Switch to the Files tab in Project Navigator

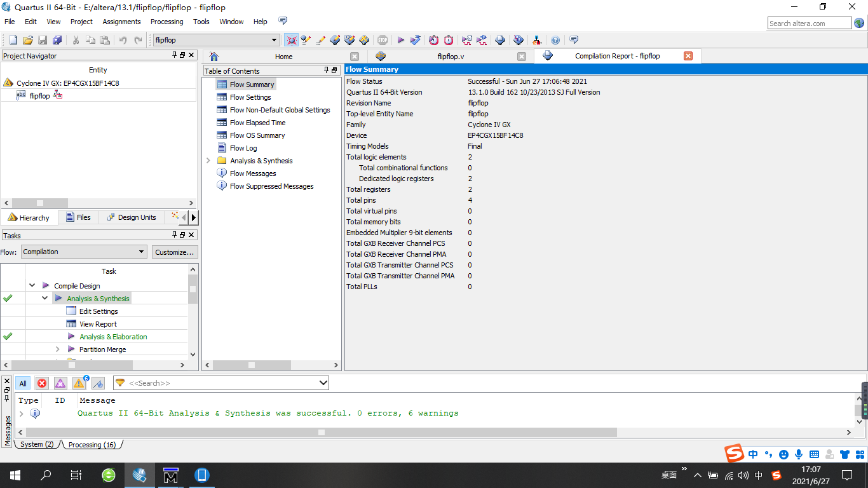(x=79, y=217)
